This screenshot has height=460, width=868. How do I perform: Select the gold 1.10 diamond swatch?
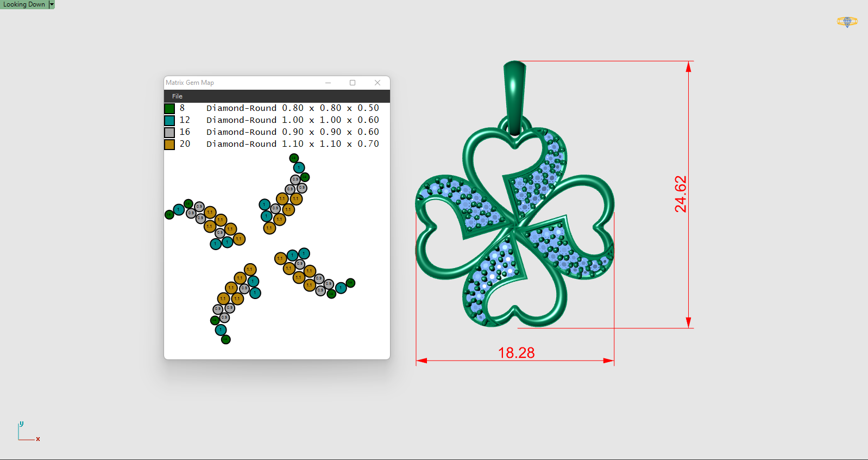click(x=169, y=144)
